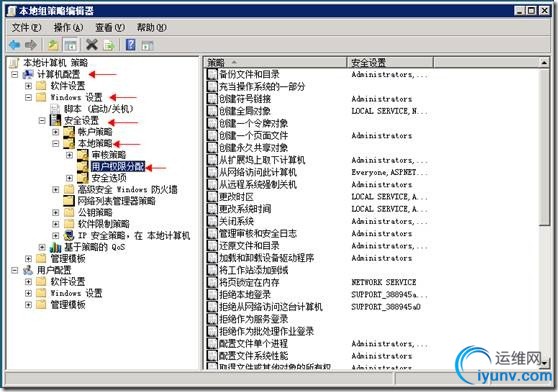The image size is (558, 392).
Task: Expand the 高级安全 Windows 防火墙 node
Action: tap(56, 190)
